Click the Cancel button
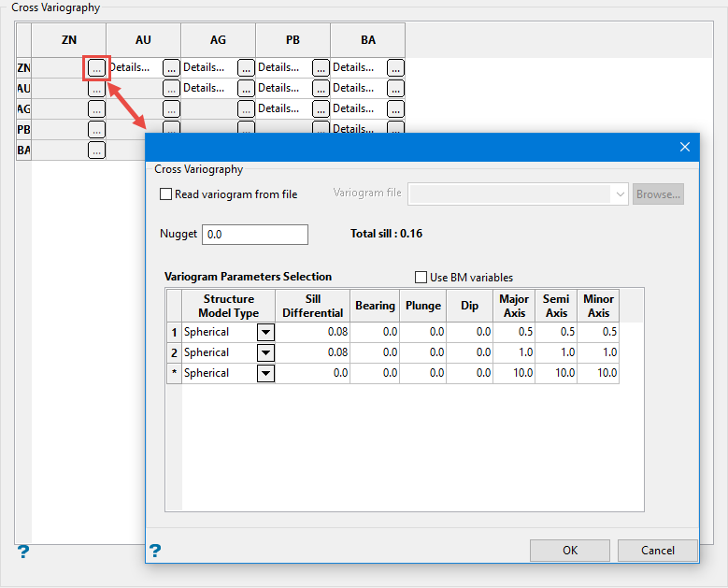Screen dimensions: 728x588 [x=658, y=551]
